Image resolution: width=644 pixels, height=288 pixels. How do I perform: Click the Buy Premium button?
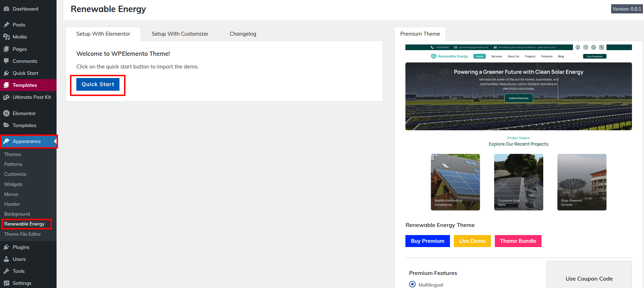pos(427,241)
